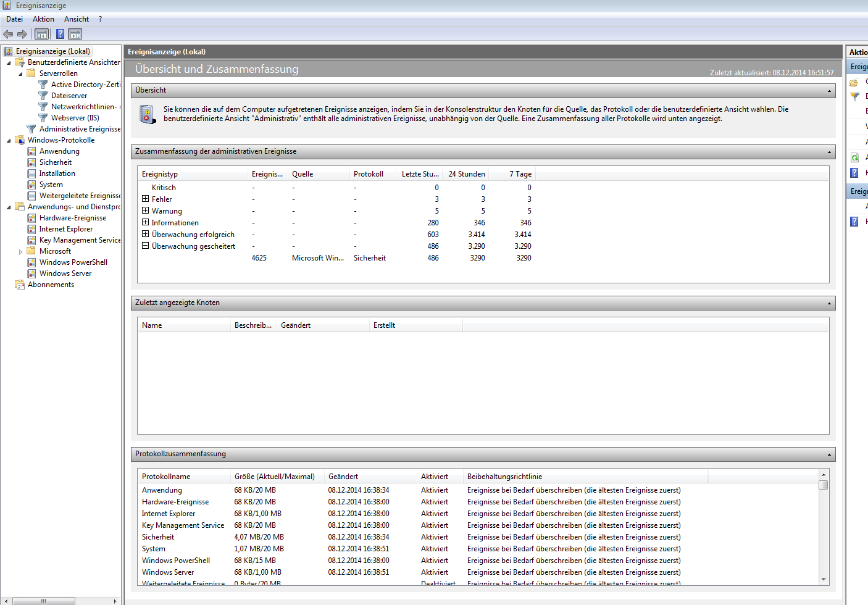Click right scroll arrow of tree pane
The image size is (868, 605).
pyautogui.click(x=115, y=601)
